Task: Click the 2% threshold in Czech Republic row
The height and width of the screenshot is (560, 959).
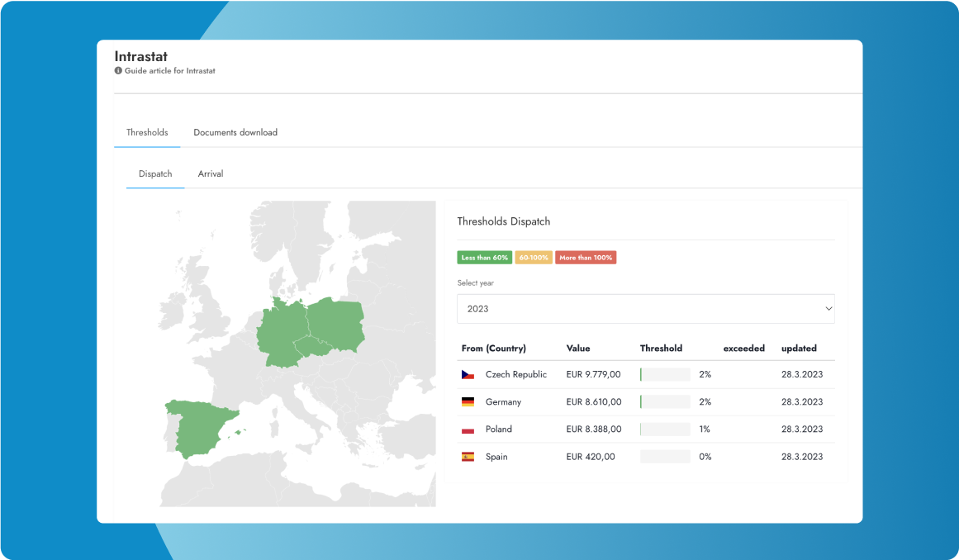Action: pos(705,375)
